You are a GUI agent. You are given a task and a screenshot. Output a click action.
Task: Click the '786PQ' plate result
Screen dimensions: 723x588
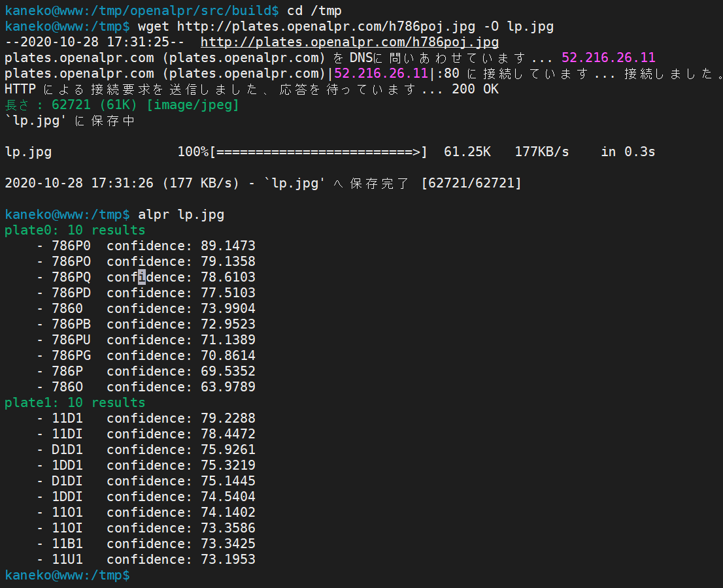click(x=71, y=278)
